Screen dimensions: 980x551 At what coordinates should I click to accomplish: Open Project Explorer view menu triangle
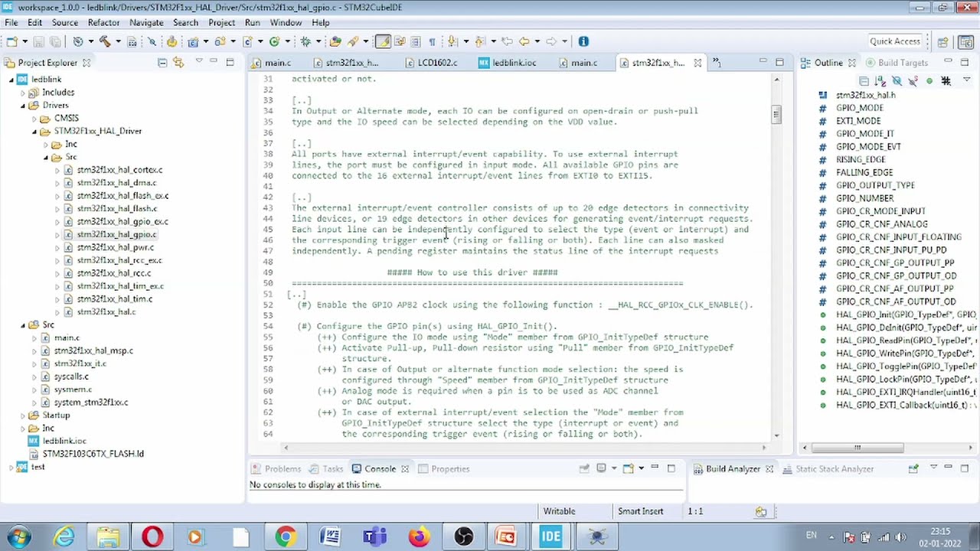tap(199, 62)
